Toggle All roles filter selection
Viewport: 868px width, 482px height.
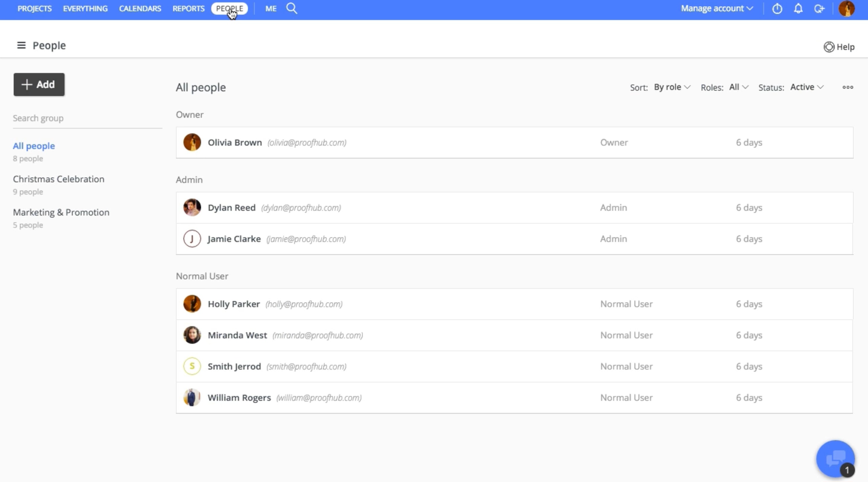tap(738, 87)
